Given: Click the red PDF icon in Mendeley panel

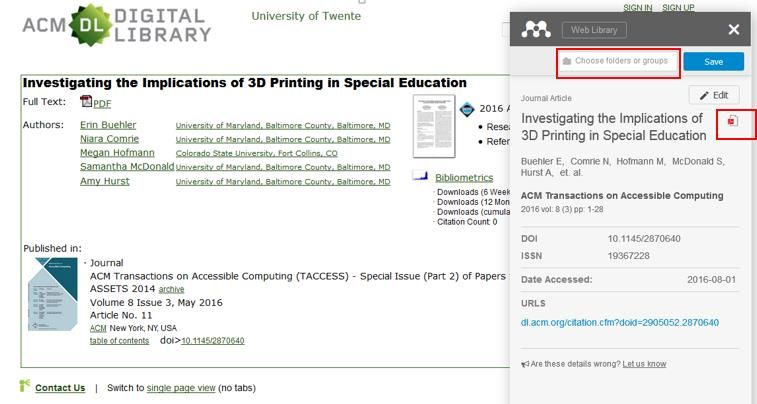Looking at the screenshot, I should pos(732,121).
